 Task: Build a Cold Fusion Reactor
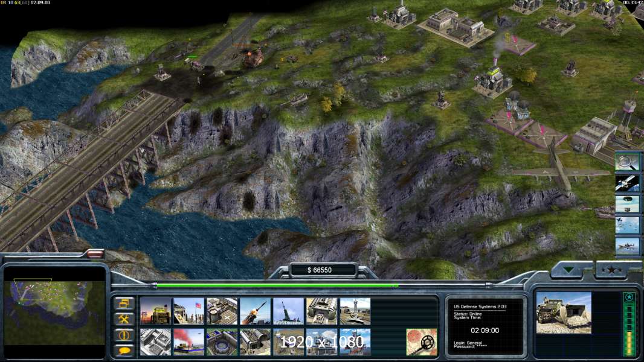[155, 311]
